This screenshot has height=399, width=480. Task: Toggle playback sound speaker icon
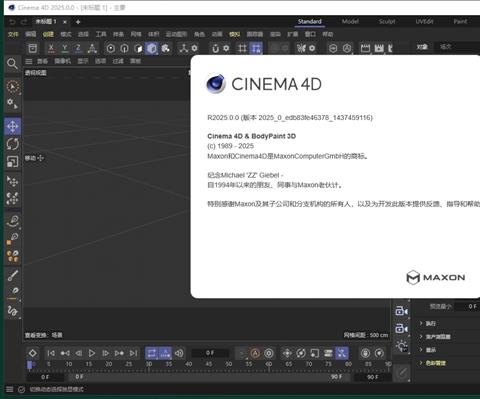click(179, 353)
